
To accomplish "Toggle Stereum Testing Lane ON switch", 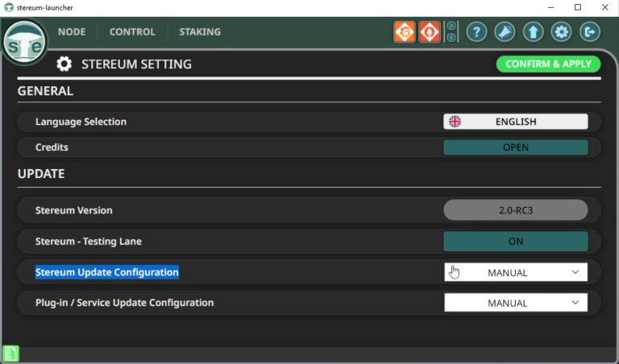I will click(x=516, y=242).
